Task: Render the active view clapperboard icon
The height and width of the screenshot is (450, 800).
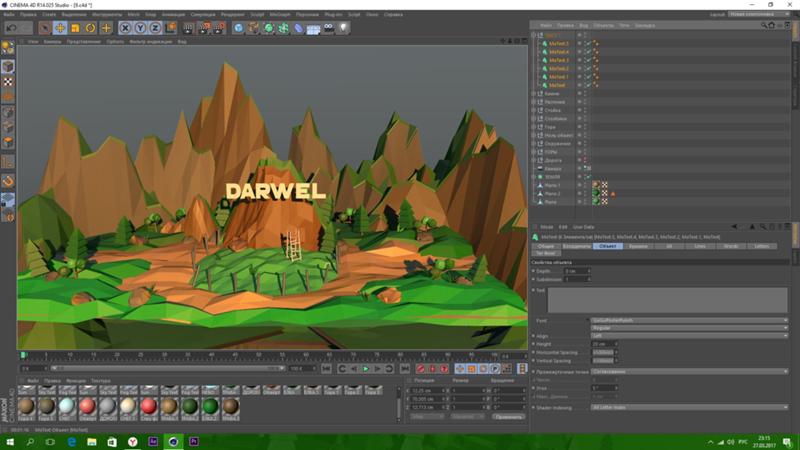Action: 188,28
